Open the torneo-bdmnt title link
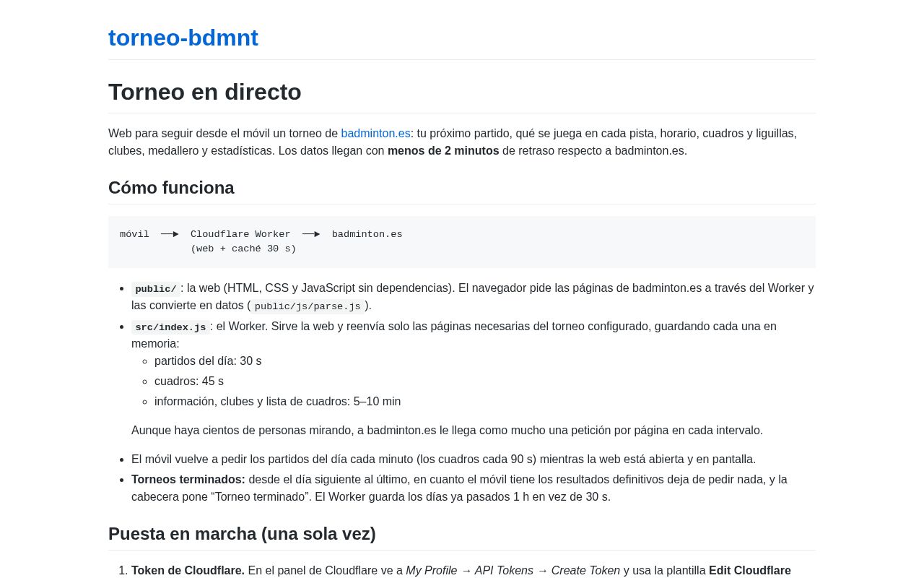Screen dimensions: 924x578 [183, 38]
